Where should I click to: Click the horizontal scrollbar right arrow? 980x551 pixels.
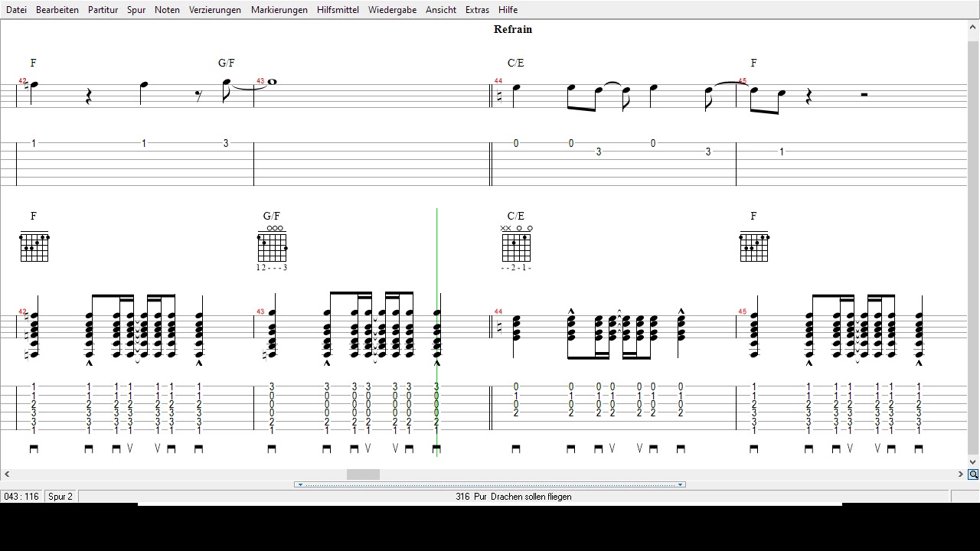[960, 474]
